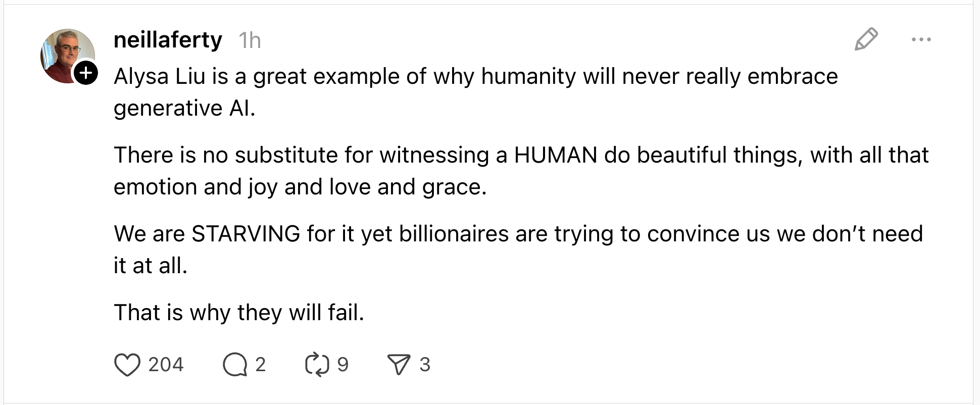Repost using the circular arrows icon
The image size is (980, 405).
[x=317, y=365]
